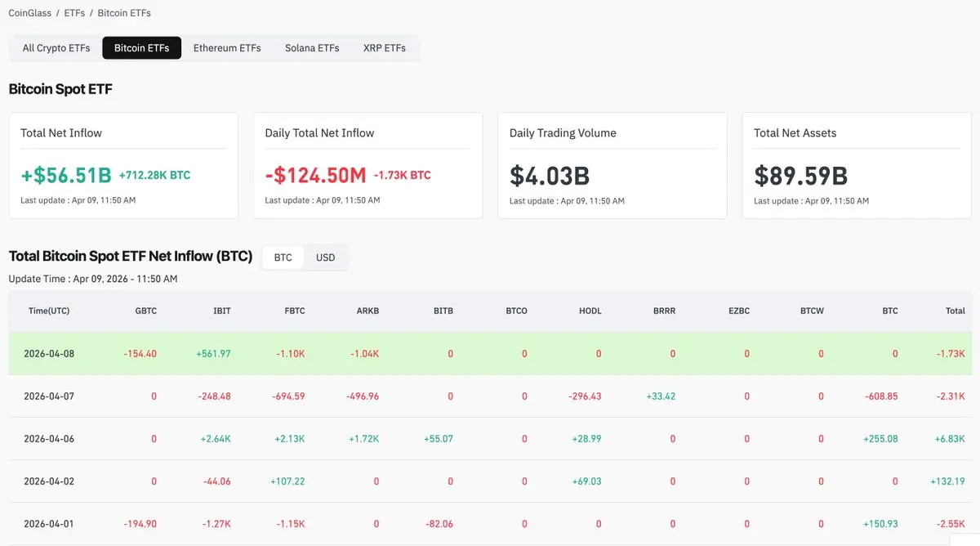Click the -82.06 BITB cell
980x546 pixels.
click(x=439, y=524)
